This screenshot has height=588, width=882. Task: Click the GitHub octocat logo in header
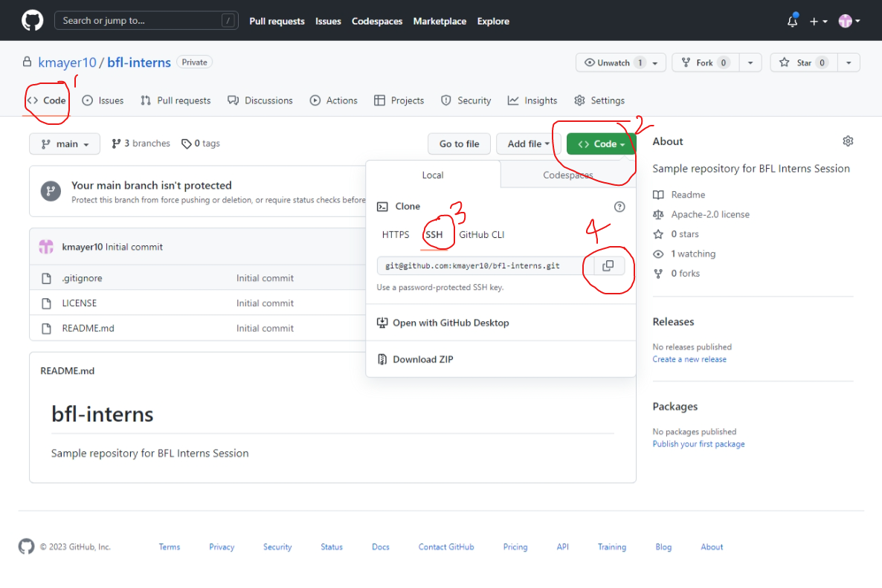click(x=31, y=20)
